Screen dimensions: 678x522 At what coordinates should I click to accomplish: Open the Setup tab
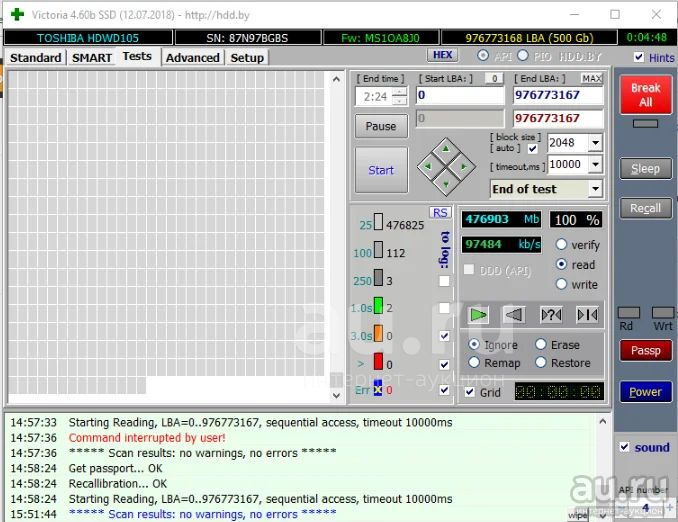(x=247, y=58)
